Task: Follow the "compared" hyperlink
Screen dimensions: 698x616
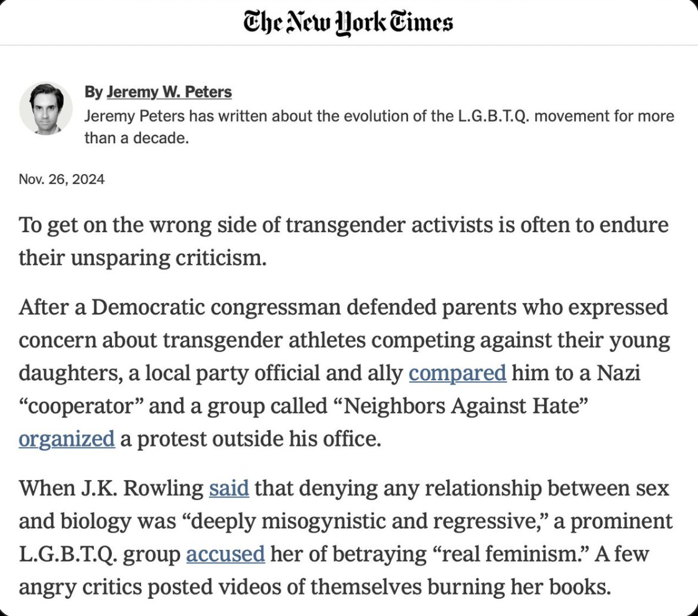Action: (457, 373)
